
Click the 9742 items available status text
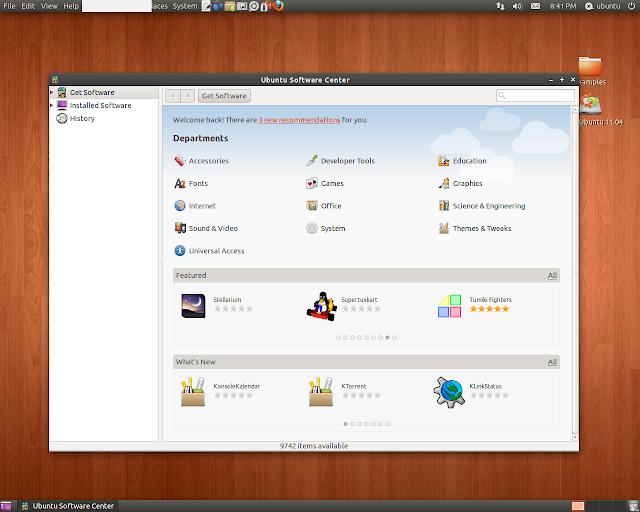click(314, 446)
